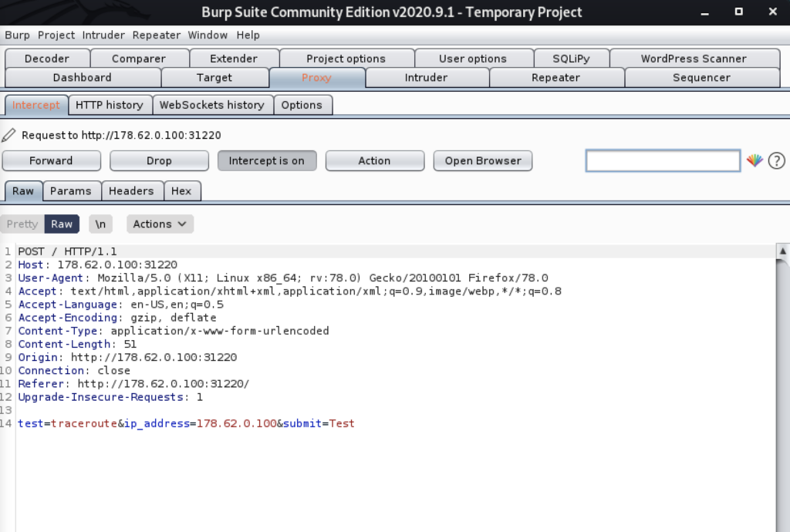Screen dimensions: 790x532
Task: Open the Help menu
Action: pyautogui.click(x=248, y=35)
